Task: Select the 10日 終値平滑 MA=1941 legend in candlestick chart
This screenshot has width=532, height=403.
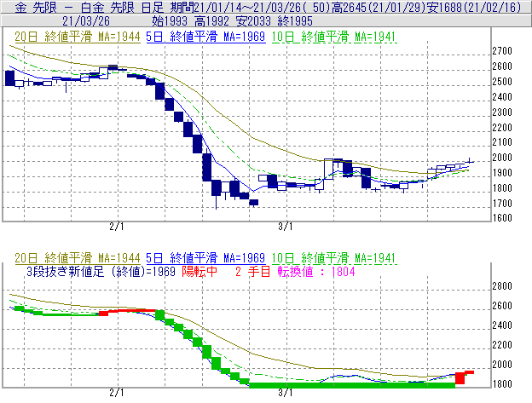Action: tap(334, 37)
